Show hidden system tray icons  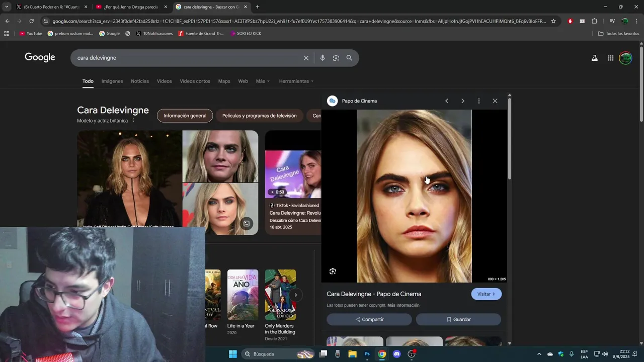539,354
